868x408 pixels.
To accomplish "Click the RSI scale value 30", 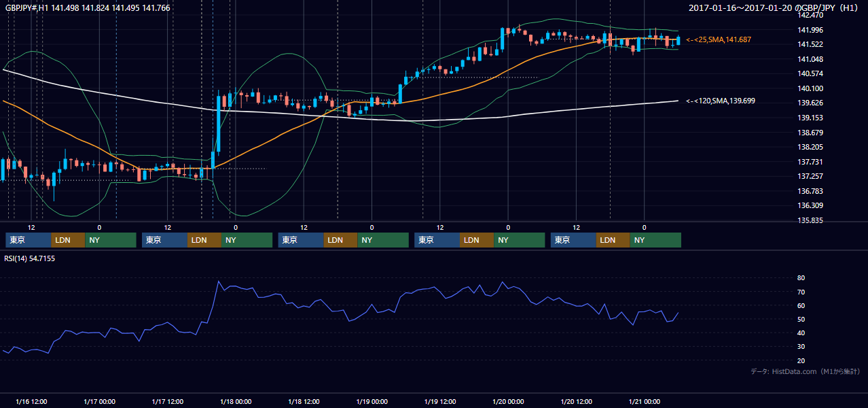I will 801,347.
